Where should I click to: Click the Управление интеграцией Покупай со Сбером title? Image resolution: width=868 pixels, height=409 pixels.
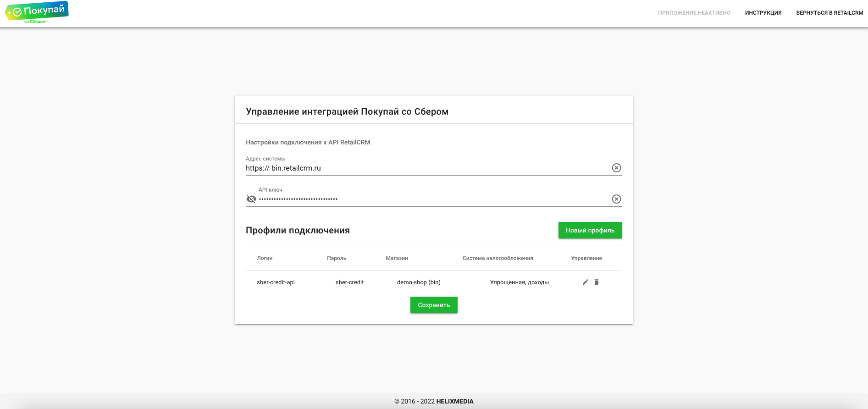[347, 111]
